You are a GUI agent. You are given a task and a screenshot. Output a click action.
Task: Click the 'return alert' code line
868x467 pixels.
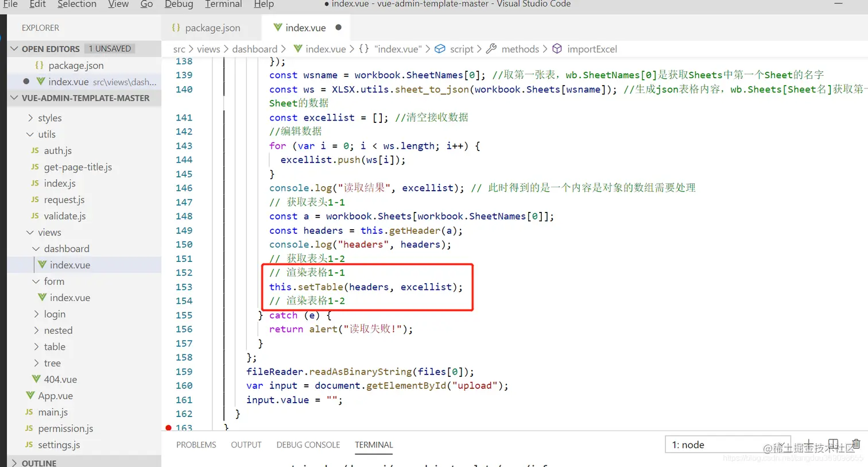tap(341, 329)
